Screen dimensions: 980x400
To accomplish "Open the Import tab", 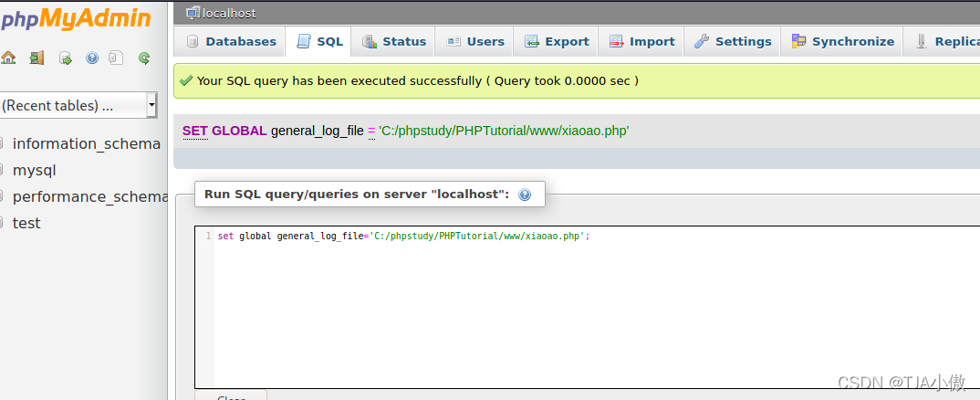I will (641, 41).
